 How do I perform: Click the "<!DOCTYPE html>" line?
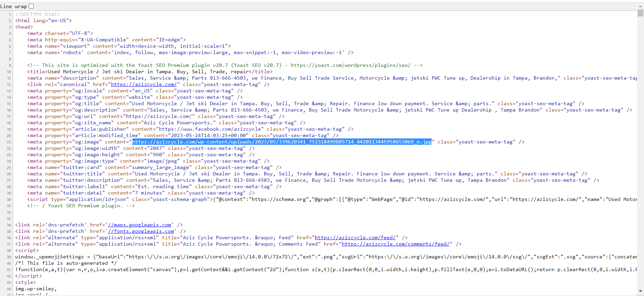click(37, 14)
